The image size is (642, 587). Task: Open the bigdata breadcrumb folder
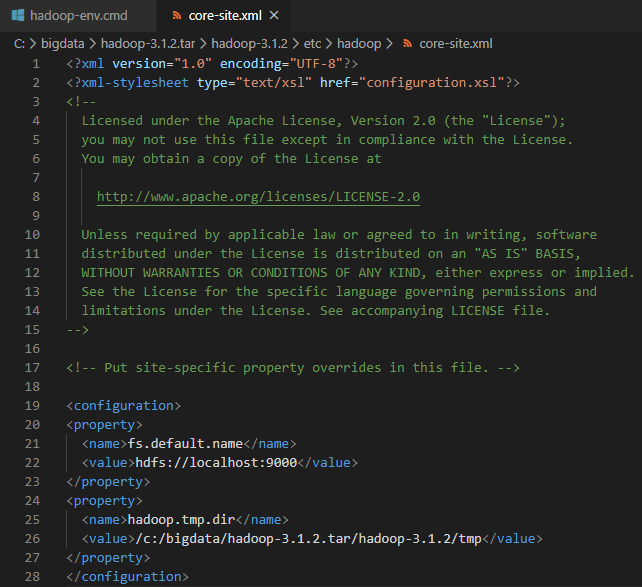click(63, 43)
